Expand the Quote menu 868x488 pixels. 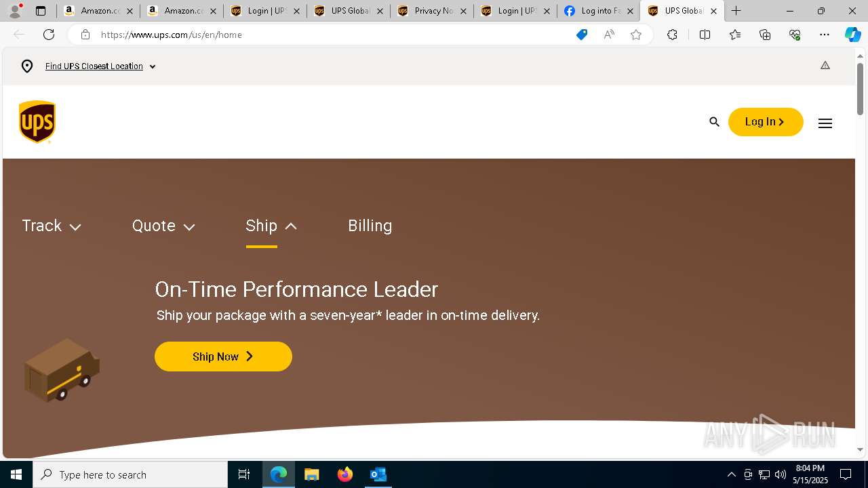coord(163,226)
